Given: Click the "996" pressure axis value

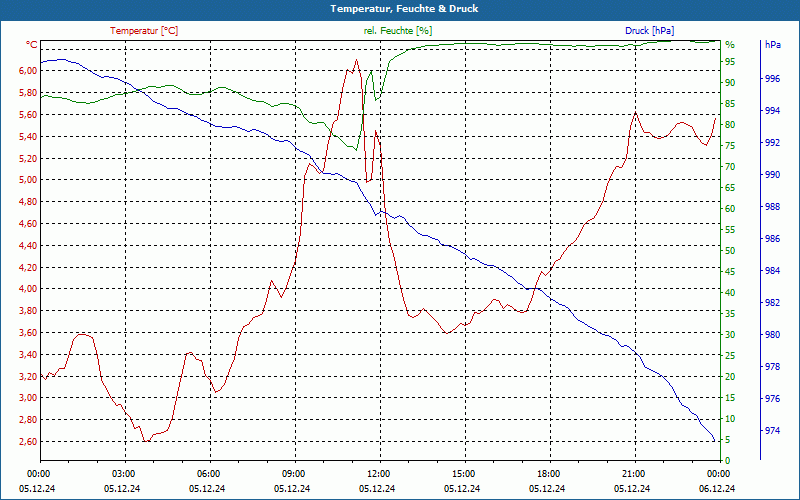Looking at the screenshot, I should 773,79.
